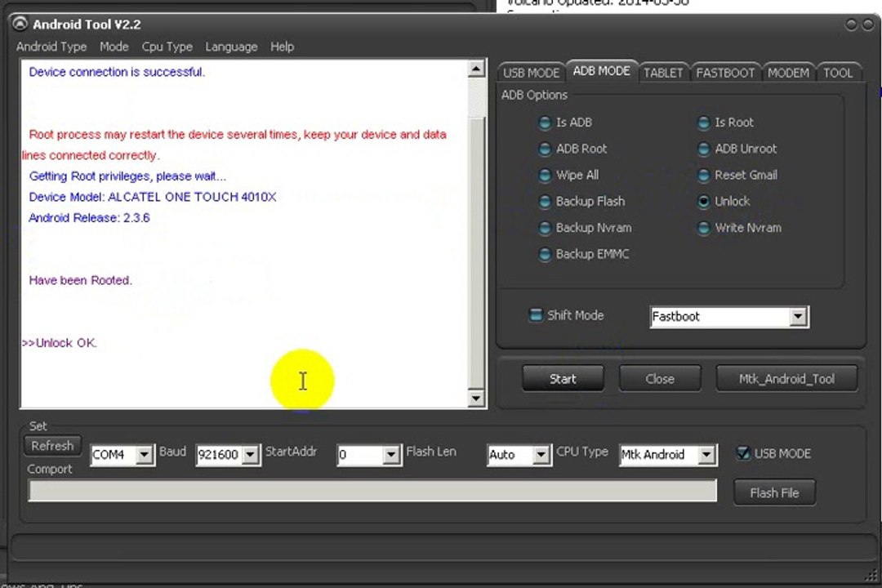Open the Android Type menu

coord(51,47)
